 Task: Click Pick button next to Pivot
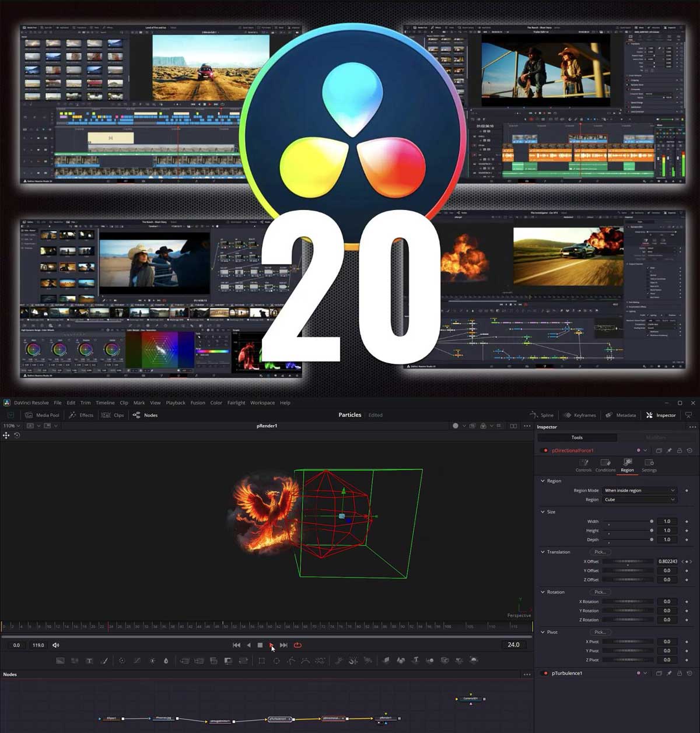pos(600,632)
